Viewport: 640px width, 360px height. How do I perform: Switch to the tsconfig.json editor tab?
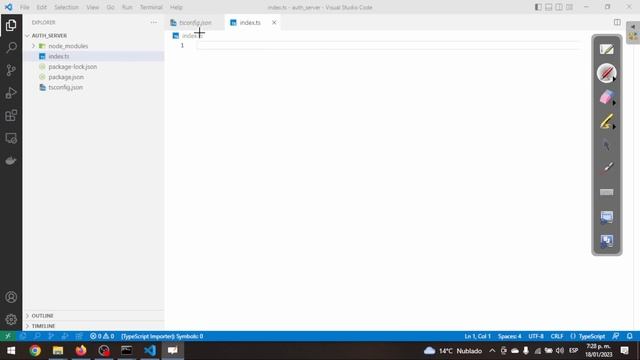point(195,23)
